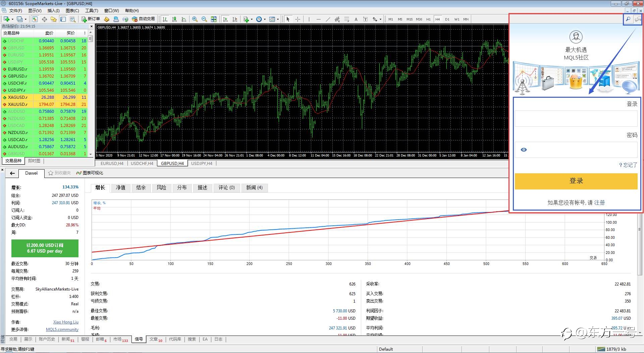Click the 新订单 new order button
Image resolution: width=644 pixels, height=353 pixels.
tap(91, 19)
